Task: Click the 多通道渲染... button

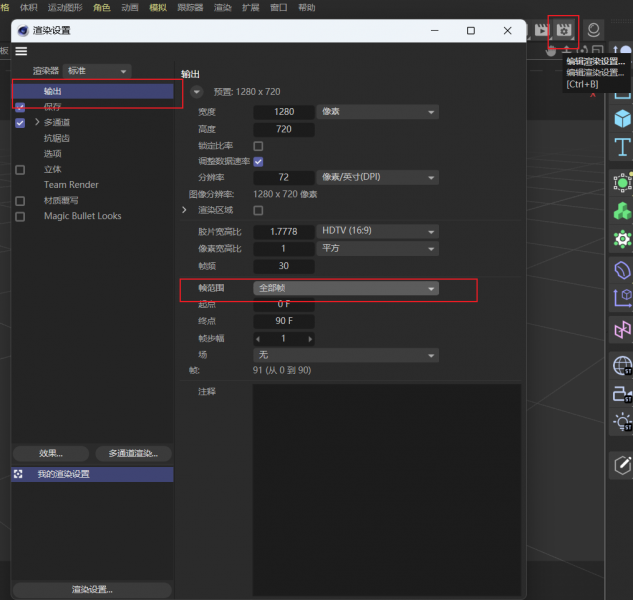Action: click(133, 454)
